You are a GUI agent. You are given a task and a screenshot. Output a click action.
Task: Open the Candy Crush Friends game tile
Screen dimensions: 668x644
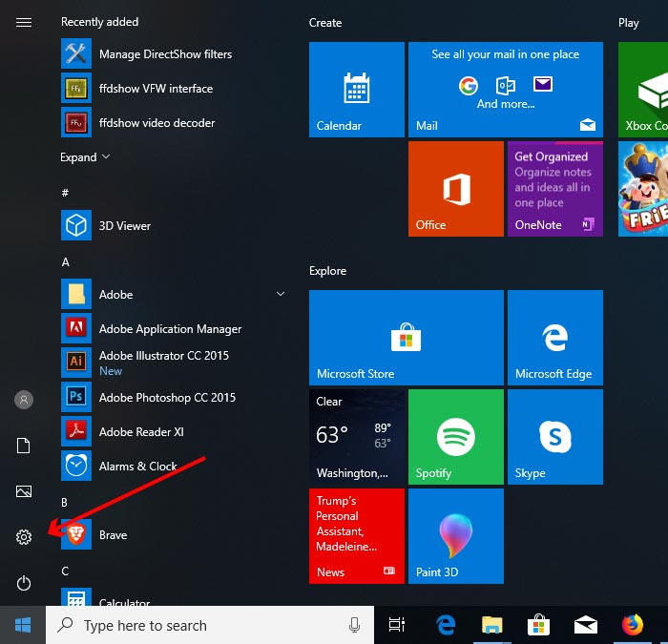coord(643,189)
